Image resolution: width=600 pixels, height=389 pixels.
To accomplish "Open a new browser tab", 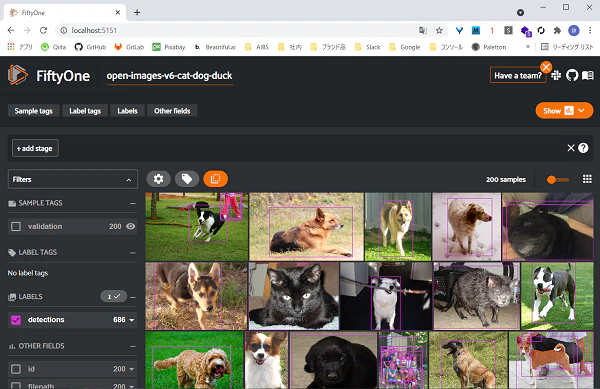I will click(137, 13).
